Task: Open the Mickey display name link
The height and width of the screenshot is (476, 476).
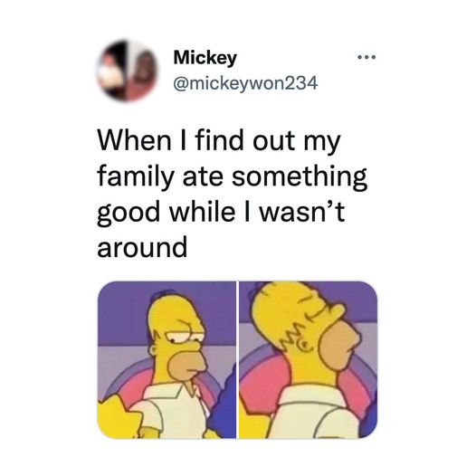Action: click(x=205, y=58)
